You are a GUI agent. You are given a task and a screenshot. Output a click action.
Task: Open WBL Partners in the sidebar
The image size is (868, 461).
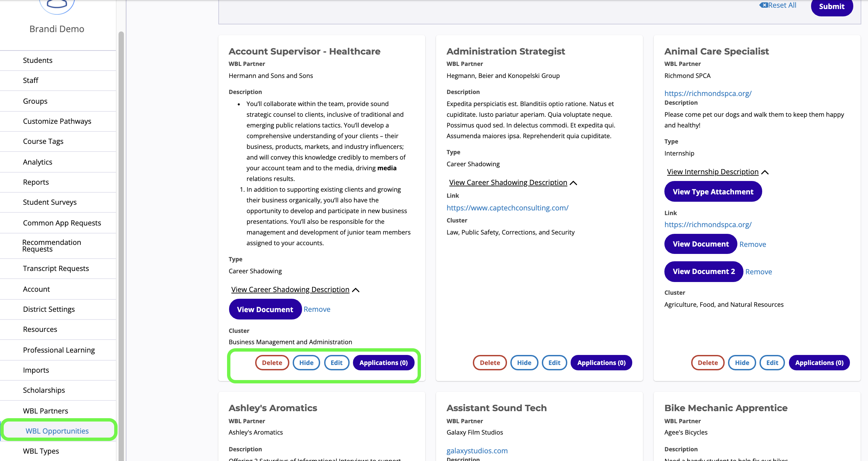click(46, 410)
